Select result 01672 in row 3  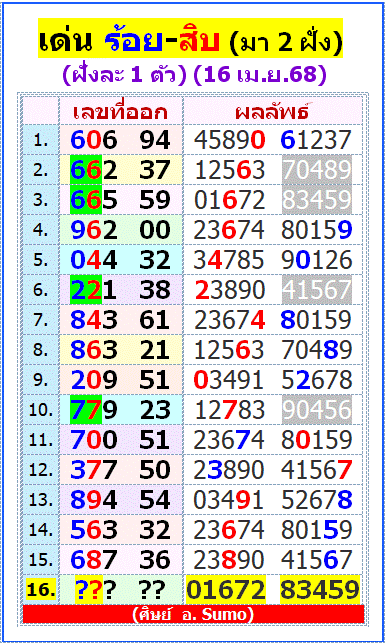pos(230,200)
